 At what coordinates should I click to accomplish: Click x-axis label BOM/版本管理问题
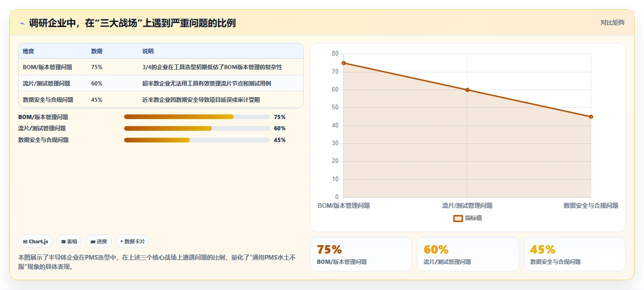point(344,205)
